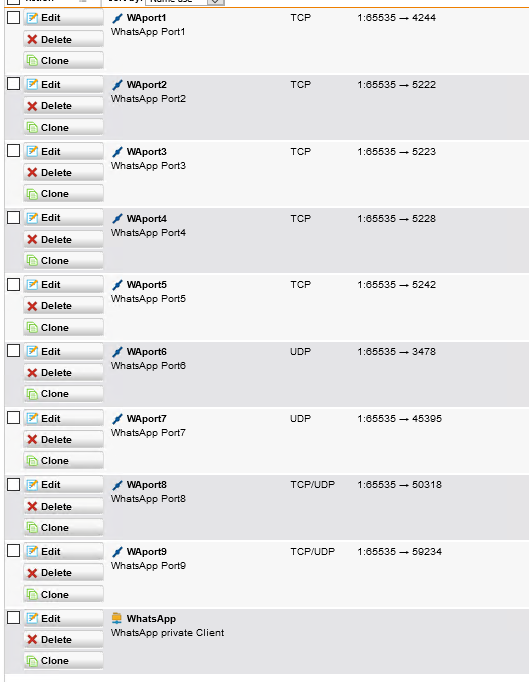
Task: Select the WAport5 name text
Action: click(147, 285)
